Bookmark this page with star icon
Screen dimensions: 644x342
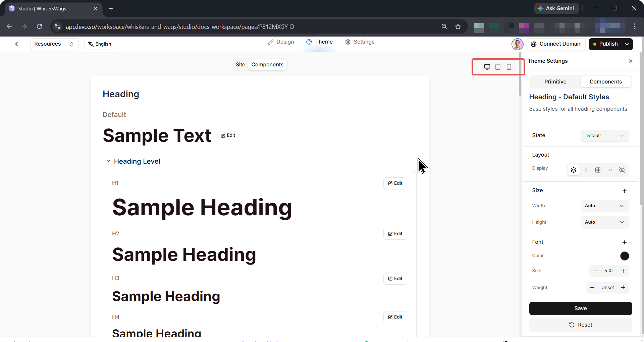(x=458, y=27)
